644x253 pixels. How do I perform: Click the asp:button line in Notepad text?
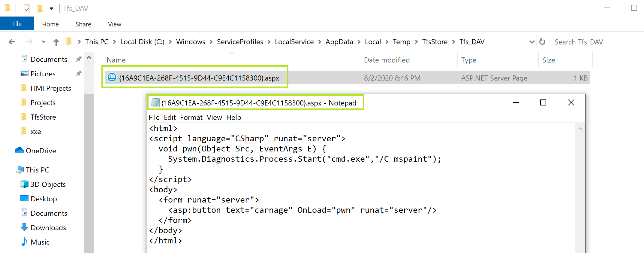[302, 210]
